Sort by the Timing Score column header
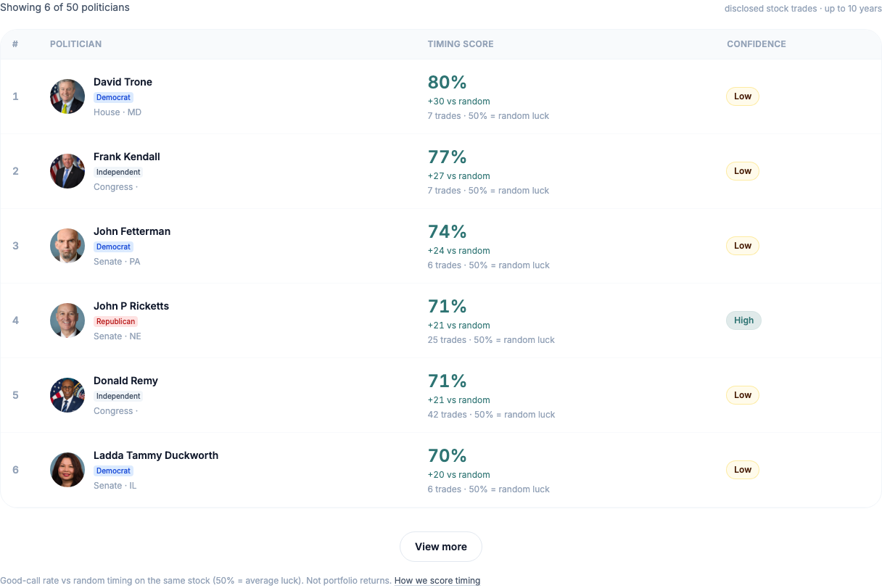Viewport: 882px width, 588px height. pyautogui.click(x=461, y=44)
